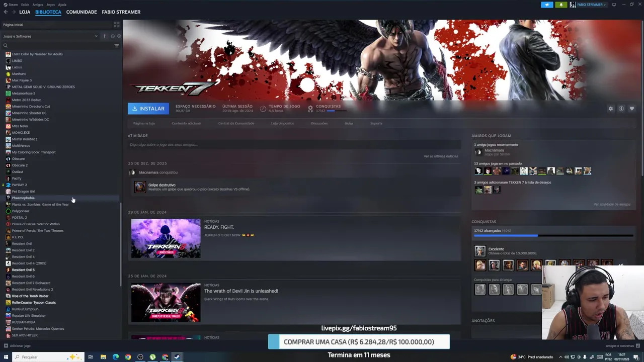The image size is (644, 362).
Task: Switch to the BIBLIOTECA tab
Action: (48, 12)
